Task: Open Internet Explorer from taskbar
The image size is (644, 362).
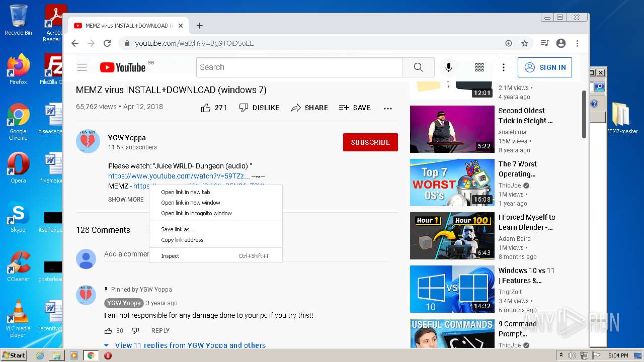Action: click(40, 355)
